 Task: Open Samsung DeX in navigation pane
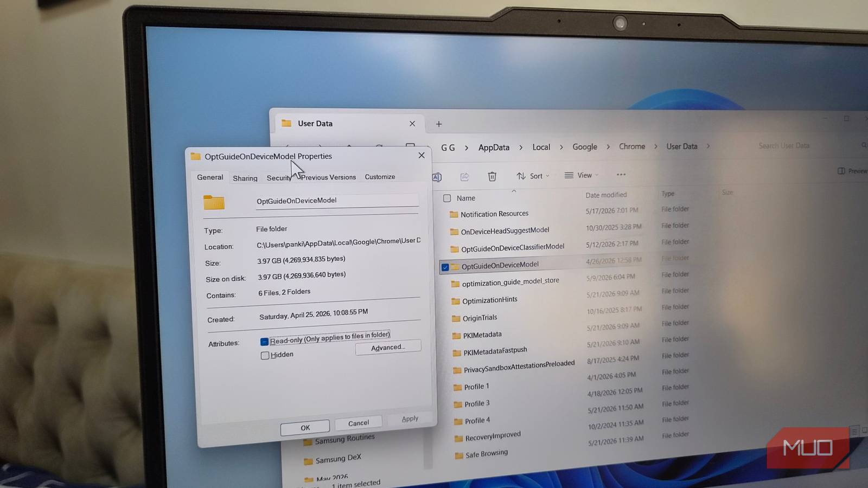tap(338, 459)
